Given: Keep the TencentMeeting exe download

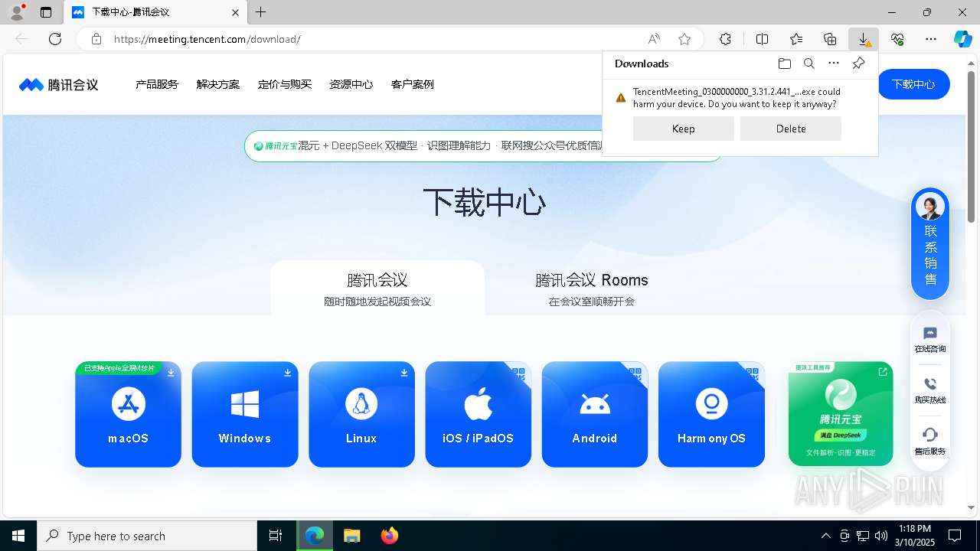Looking at the screenshot, I should pos(684,129).
